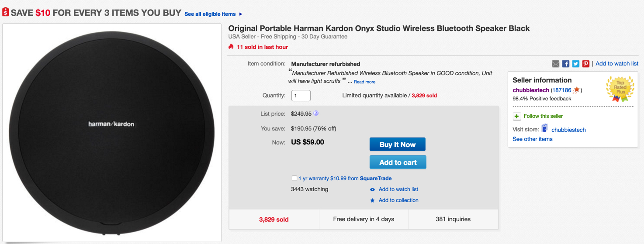Viewport: 644px width, 244px height.
Task: Click the Quantity input field
Action: click(301, 96)
